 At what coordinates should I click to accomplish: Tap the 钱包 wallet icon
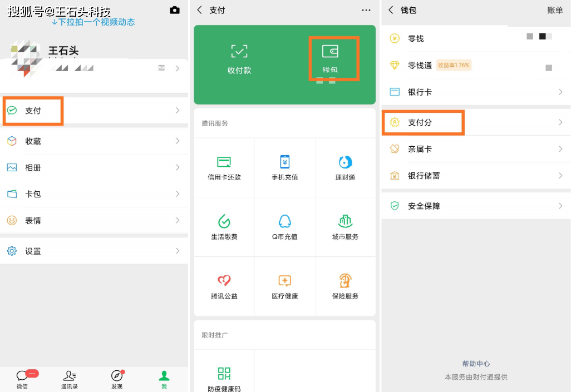click(330, 52)
